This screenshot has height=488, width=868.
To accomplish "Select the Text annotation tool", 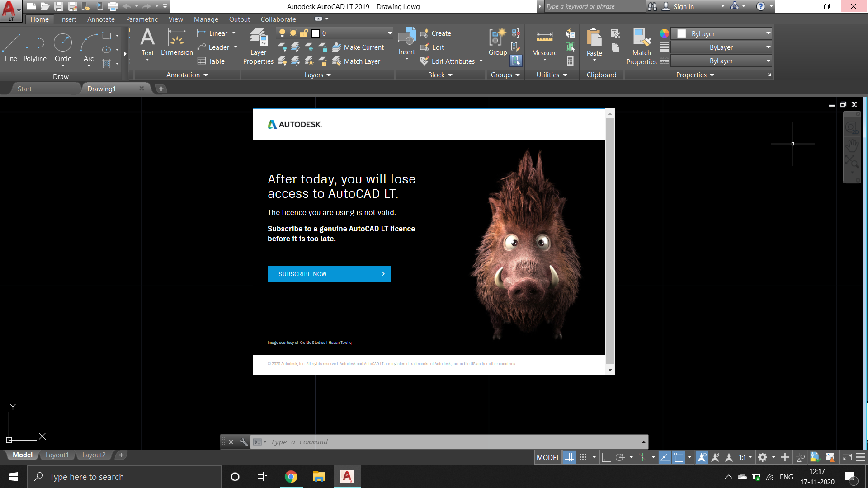I will 147,43.
